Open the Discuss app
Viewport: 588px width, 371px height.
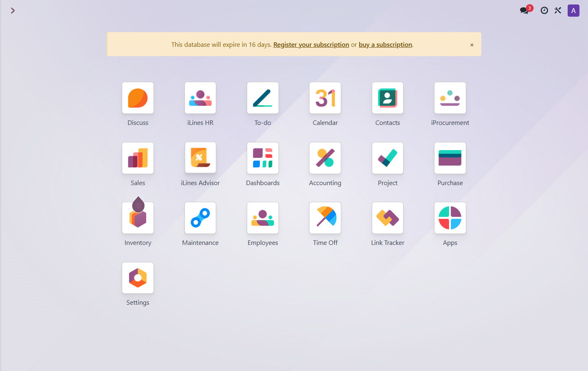click(x=138, y=98)
